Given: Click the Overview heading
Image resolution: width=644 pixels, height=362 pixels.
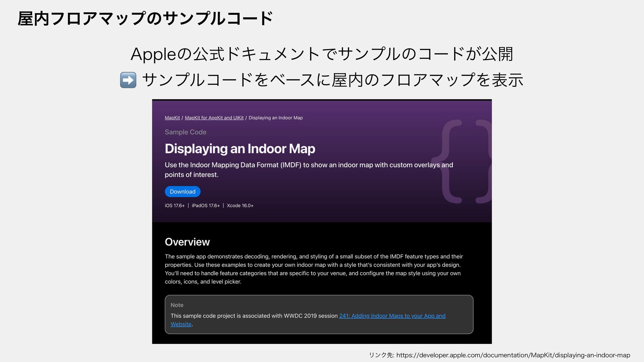Looking at the screenshot, I should (x=187, y=242).
